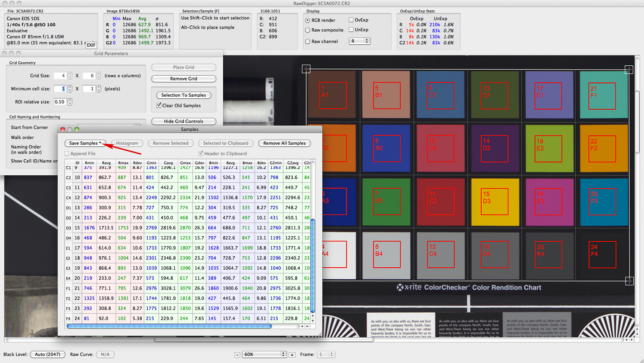Click the bottom-right grid corner handle

[629, 281]
